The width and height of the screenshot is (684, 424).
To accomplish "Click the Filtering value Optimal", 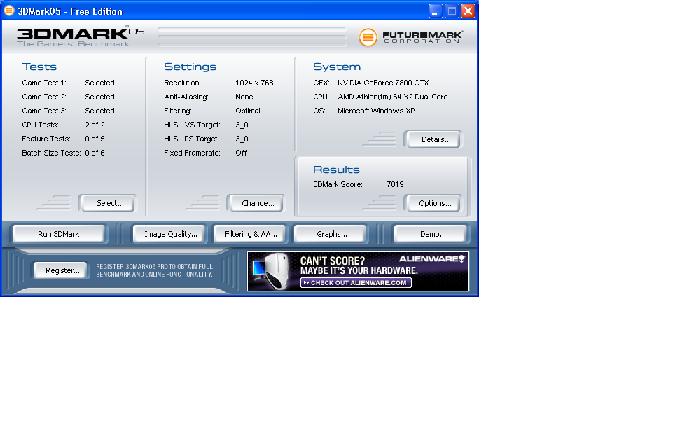I will (248, 110).
